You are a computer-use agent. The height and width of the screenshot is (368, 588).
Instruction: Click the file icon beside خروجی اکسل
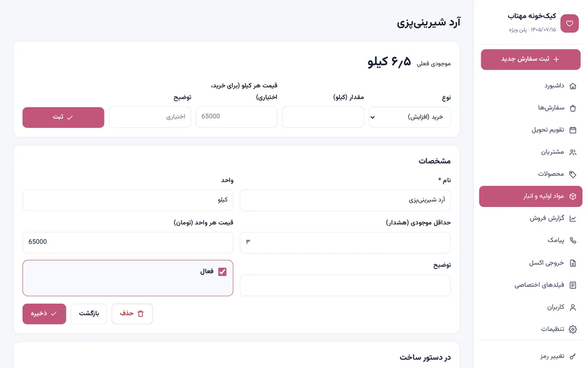pyautogui.click(x=572, y=263)
